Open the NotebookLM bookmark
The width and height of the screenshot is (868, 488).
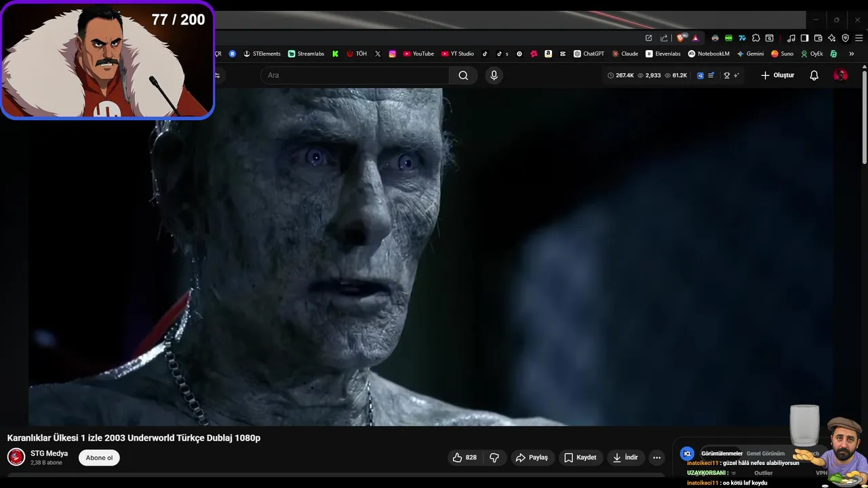[709, 54]
